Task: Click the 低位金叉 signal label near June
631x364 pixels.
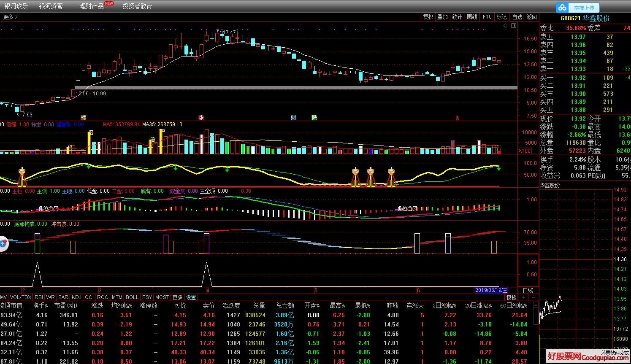Action: pyautogui.click(x=408, y=208)
